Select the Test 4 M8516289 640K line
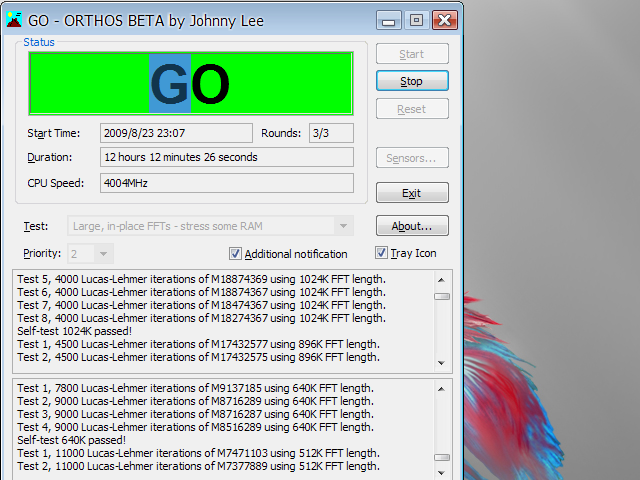The width and height of the screenshot is (640, 480). pos(196,427)
